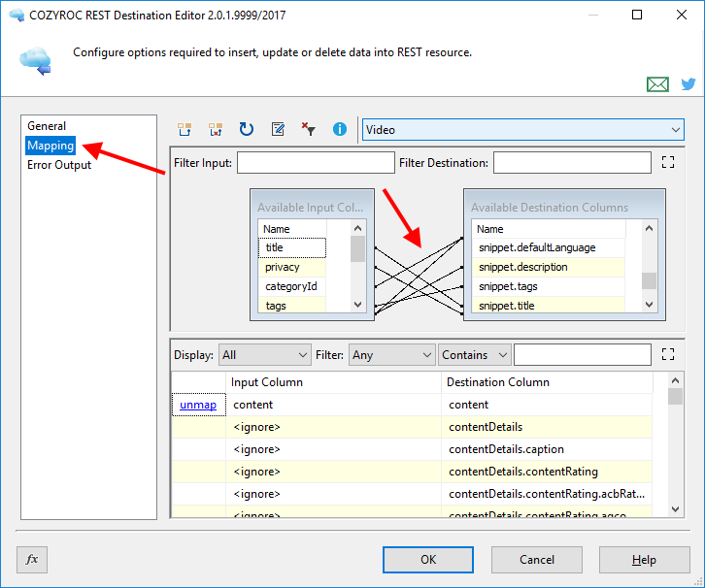Viewport: 705px width, 588px height.
Task: Click the OK button
Action: (x=428, y=560)
